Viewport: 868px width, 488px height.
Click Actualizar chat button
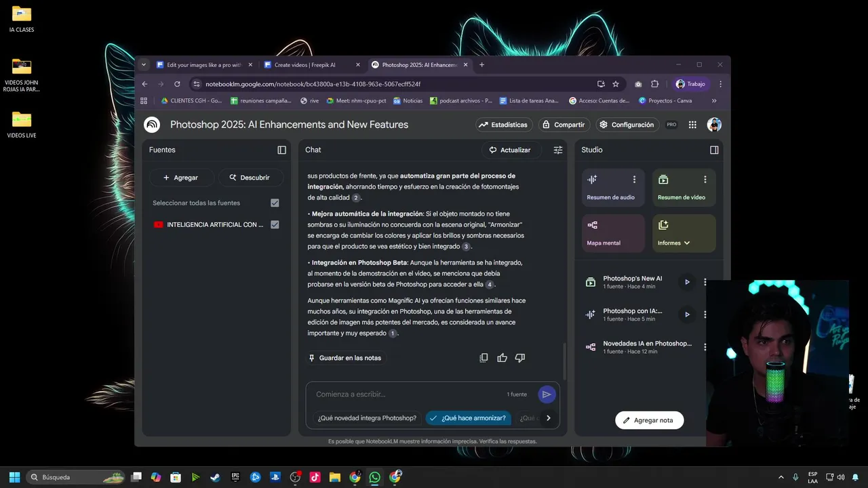click(x=511, y=150)
